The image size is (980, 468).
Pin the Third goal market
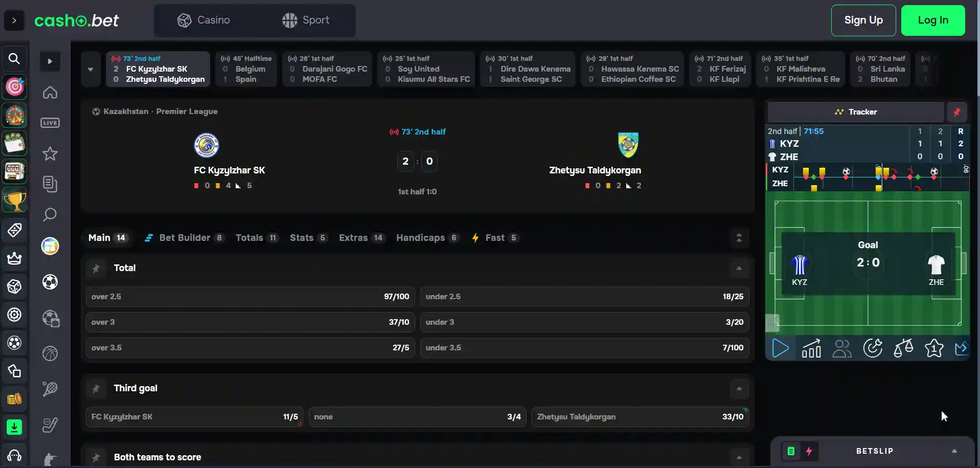click(x=96, y=389)
